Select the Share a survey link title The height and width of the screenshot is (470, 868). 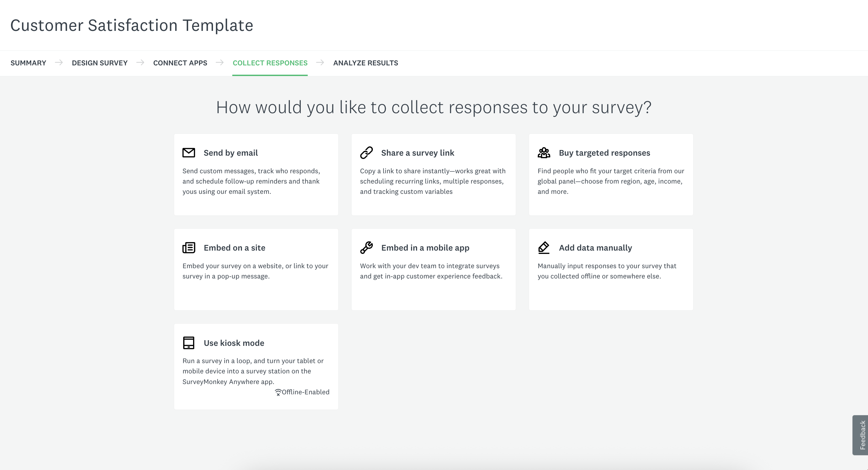pos(417,153)
